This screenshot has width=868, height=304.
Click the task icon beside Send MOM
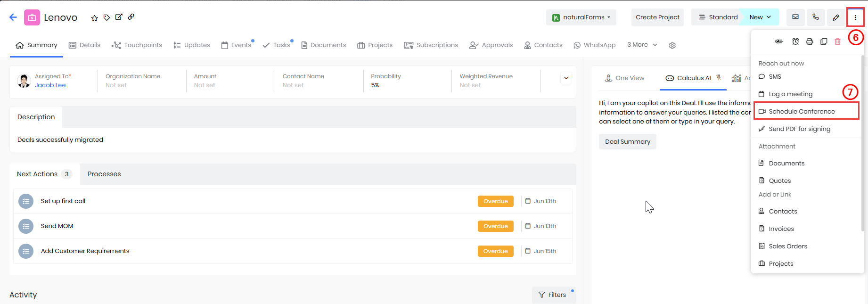[x=26, y=226]
